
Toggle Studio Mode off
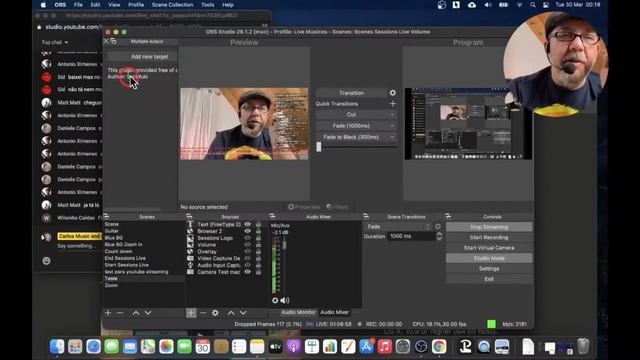(489, 258)
